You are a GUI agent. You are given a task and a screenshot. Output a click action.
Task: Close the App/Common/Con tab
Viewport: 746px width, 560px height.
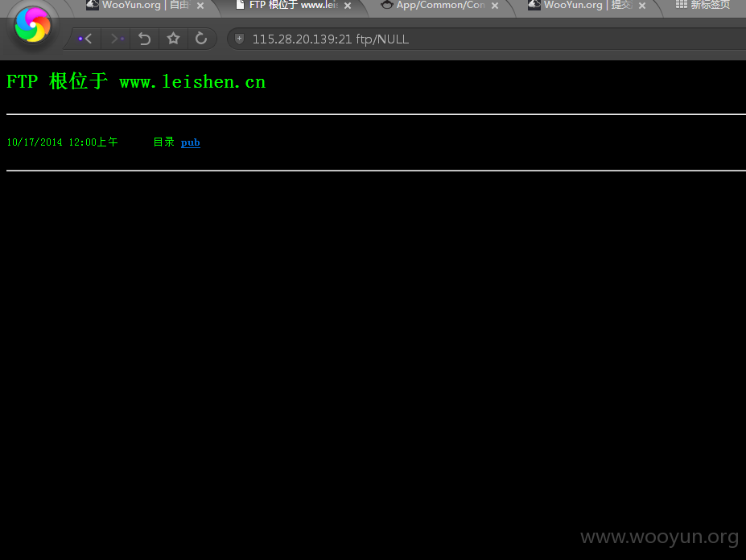click(x=495, y=6)
